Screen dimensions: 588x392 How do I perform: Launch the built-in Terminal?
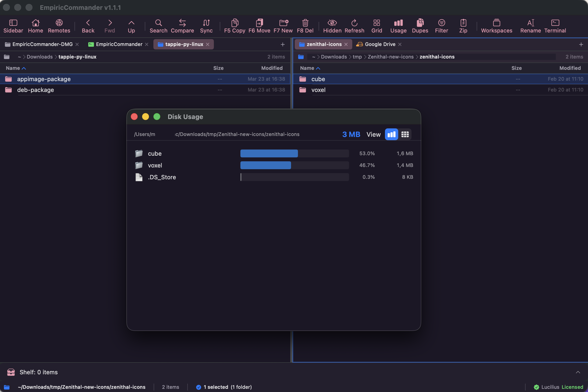point(555,26)
